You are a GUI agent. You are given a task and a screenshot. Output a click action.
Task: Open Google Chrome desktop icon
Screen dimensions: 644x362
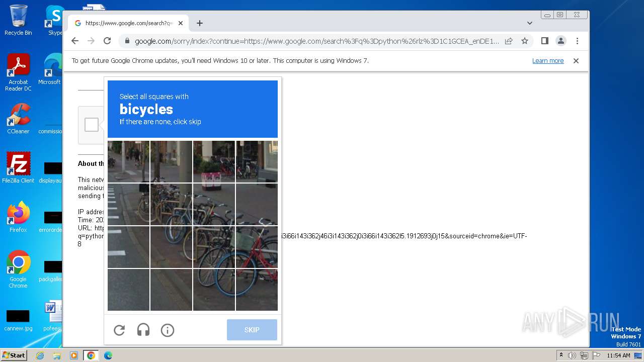click(x=18, y=269)
